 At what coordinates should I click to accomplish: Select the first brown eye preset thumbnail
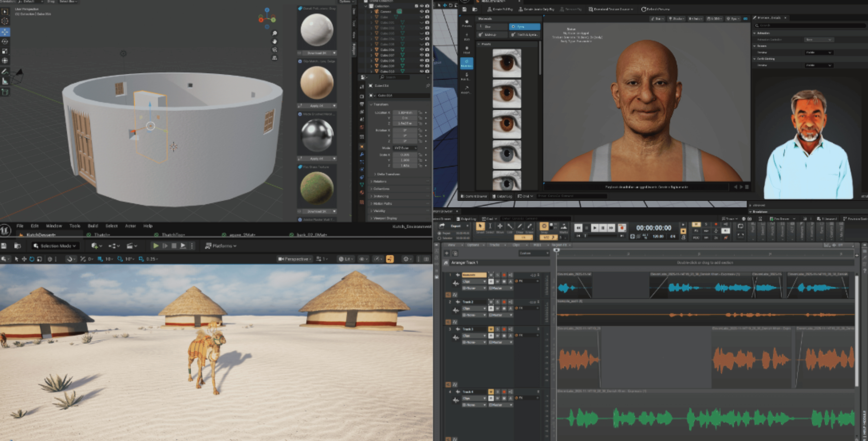click(x=506, y=63)
